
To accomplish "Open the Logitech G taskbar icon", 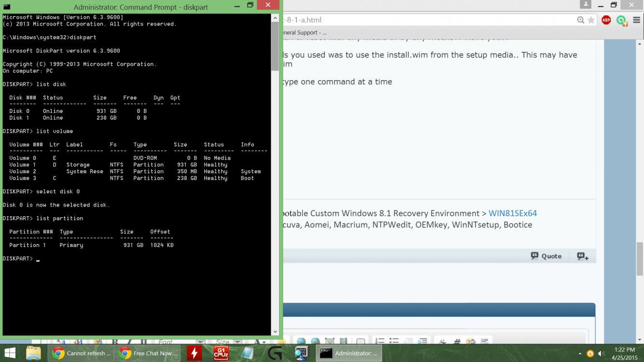I will pos(275,353).
